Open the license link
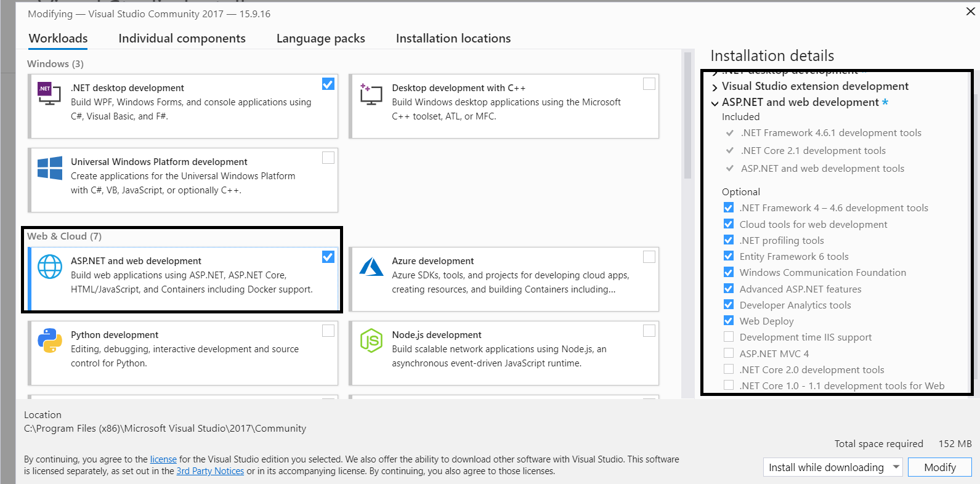The height and width of the screenshot is (484, 980). coord(163,459)
